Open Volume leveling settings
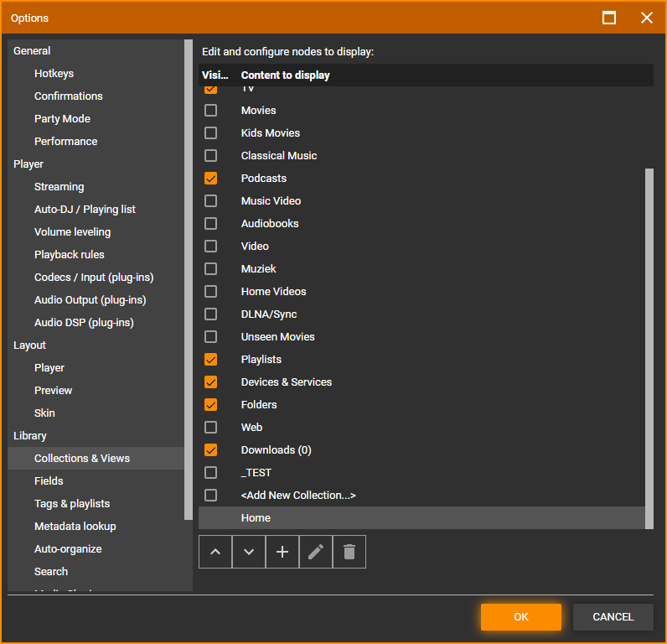 tap(72, 232)
